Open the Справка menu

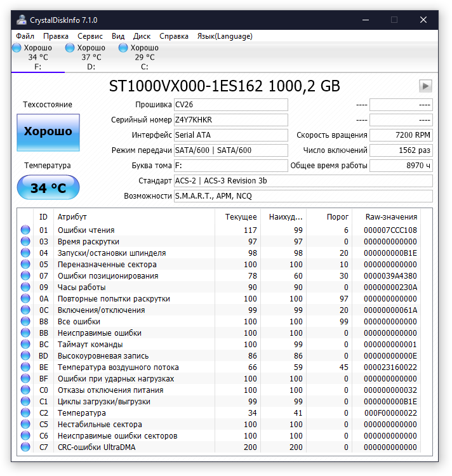(174, 36)
